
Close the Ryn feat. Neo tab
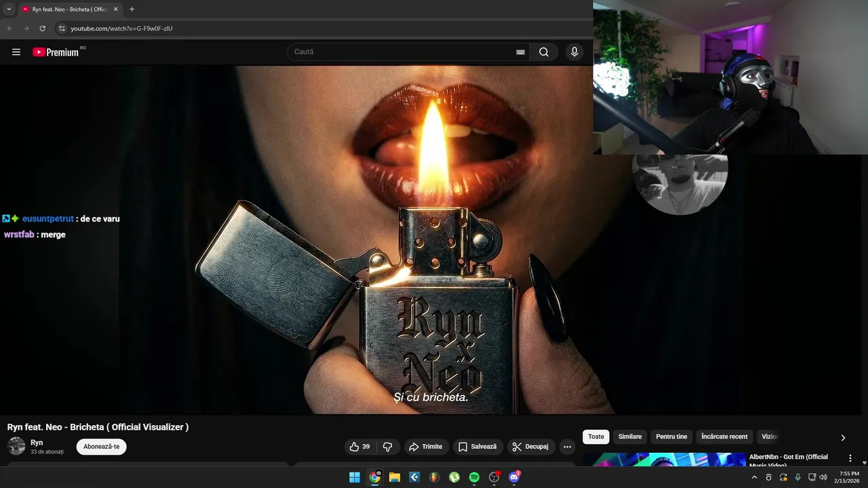pos(115,9)
